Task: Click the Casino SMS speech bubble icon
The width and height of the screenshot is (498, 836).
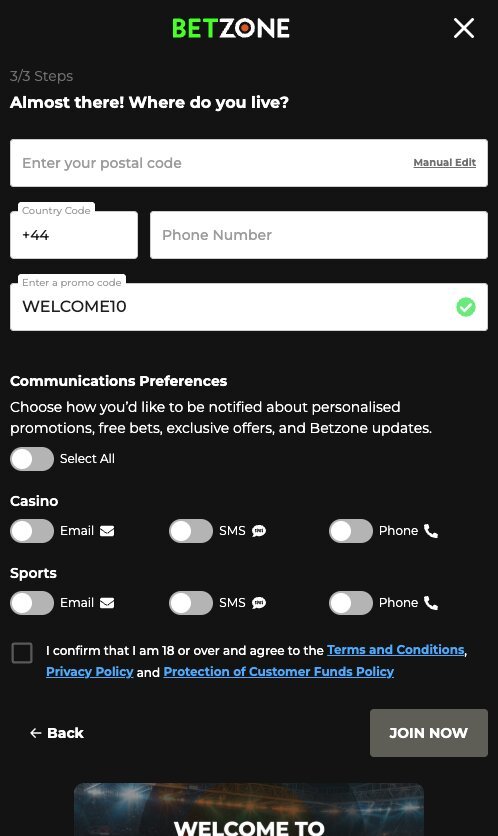Action: point(259,531)
